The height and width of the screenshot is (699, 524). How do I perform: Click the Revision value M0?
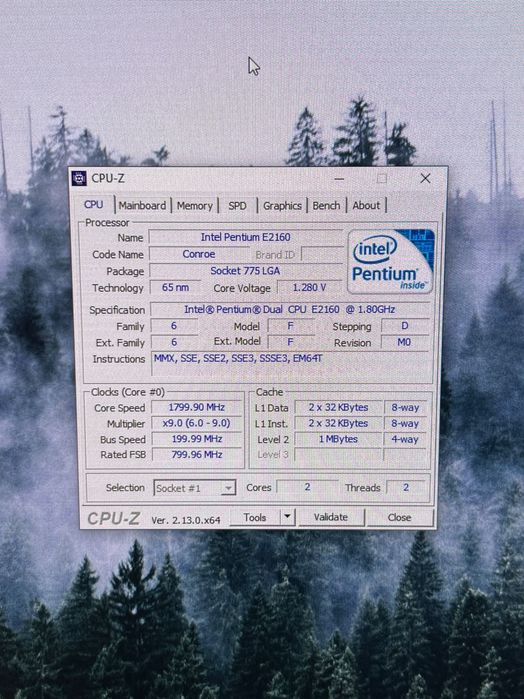coord(404,342)
